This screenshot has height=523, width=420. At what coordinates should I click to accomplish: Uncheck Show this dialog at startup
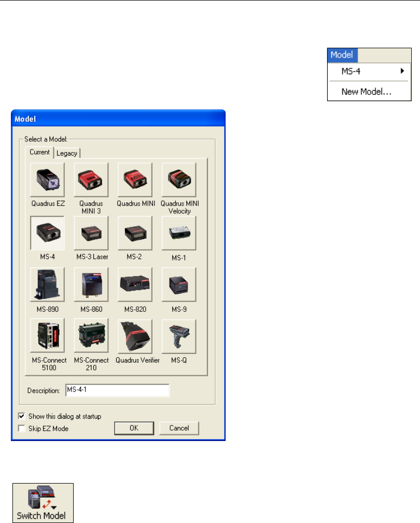pyautogui.click(x=22, y=416)
